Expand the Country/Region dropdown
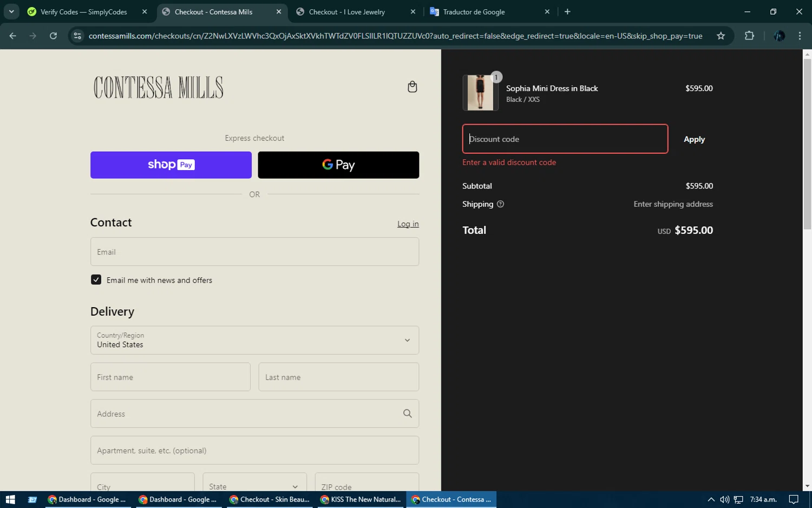Screen dimensions: 812x508 tap(254, 340)
